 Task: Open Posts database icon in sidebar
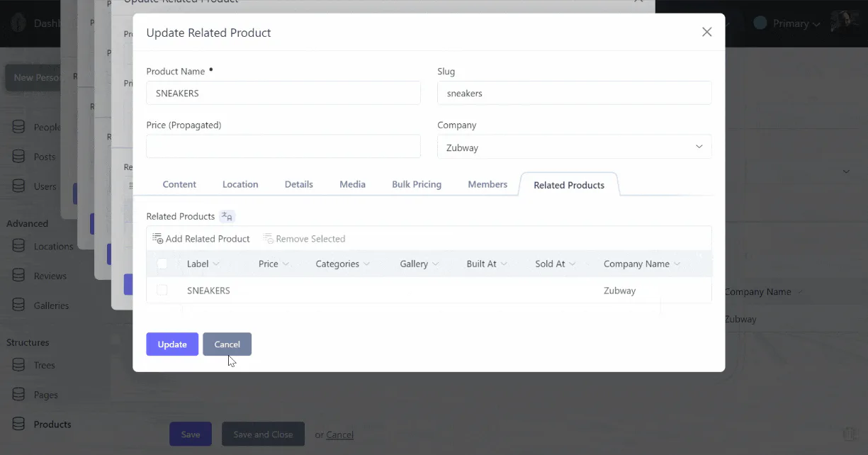[x=20, y=157]
